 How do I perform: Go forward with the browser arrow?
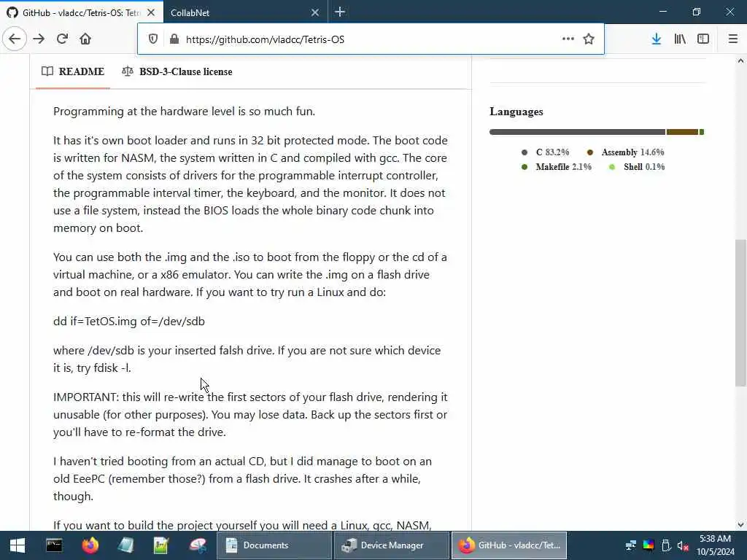[39, 39]
